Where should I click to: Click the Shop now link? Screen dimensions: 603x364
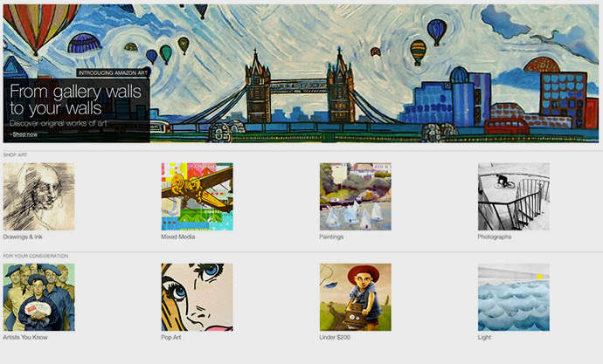pos(25,134)
